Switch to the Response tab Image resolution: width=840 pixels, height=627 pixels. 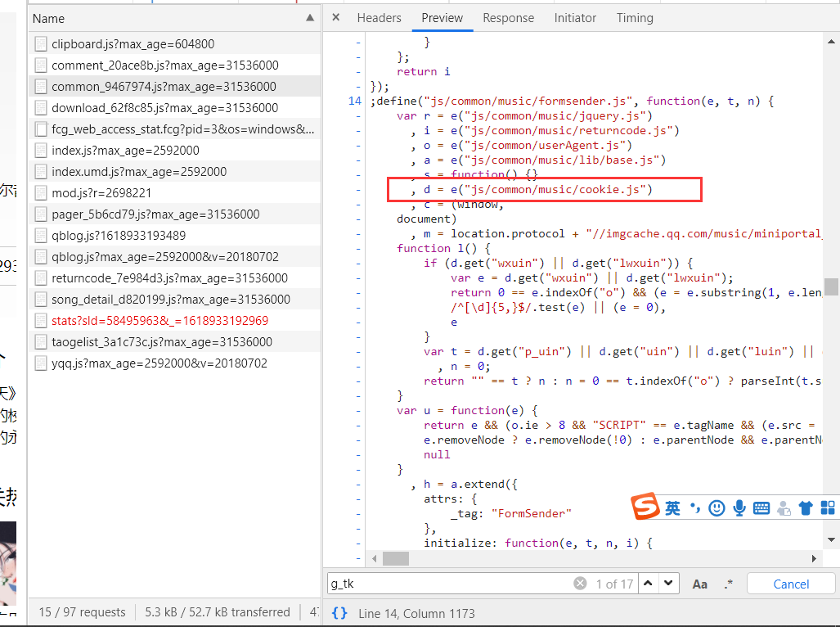508,17
